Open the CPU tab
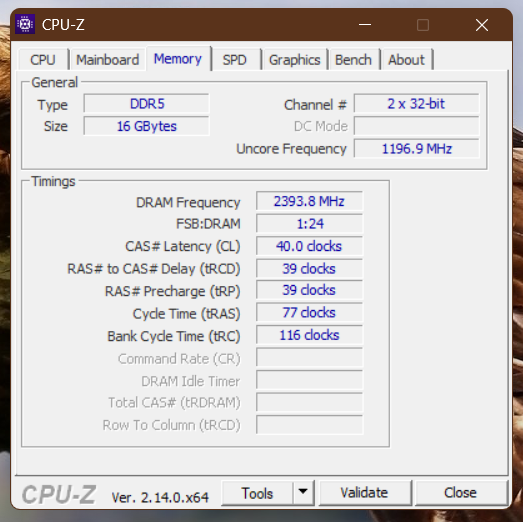 coord(43,60)
